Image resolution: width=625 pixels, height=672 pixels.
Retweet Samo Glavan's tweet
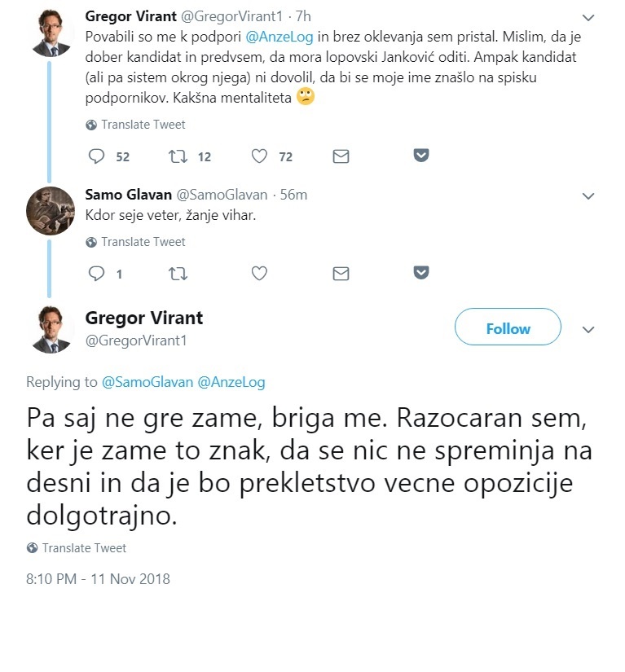coord(178,274)
